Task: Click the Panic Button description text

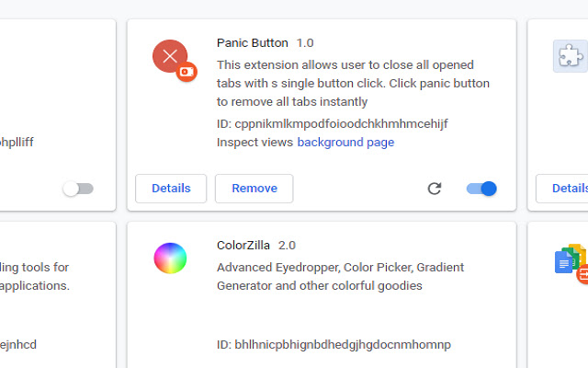Action: click(x=353, y=84)
